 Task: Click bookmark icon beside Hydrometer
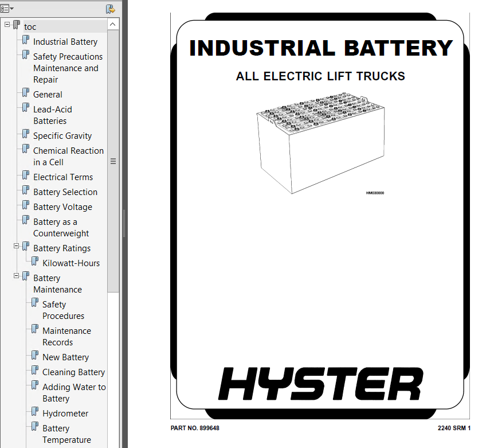pos(35,412)
